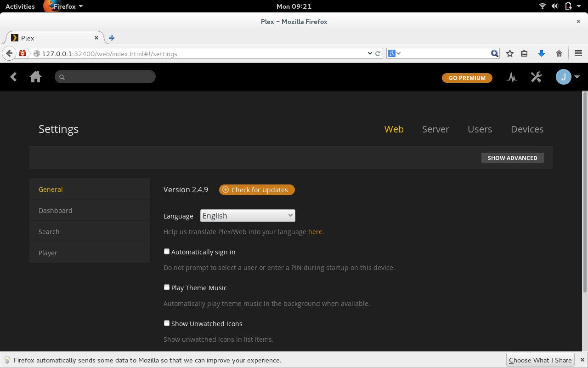This screenshot has width=588, height=368.
Task: Open the GNOME Activities overview
Action: [x=20, y=6]
